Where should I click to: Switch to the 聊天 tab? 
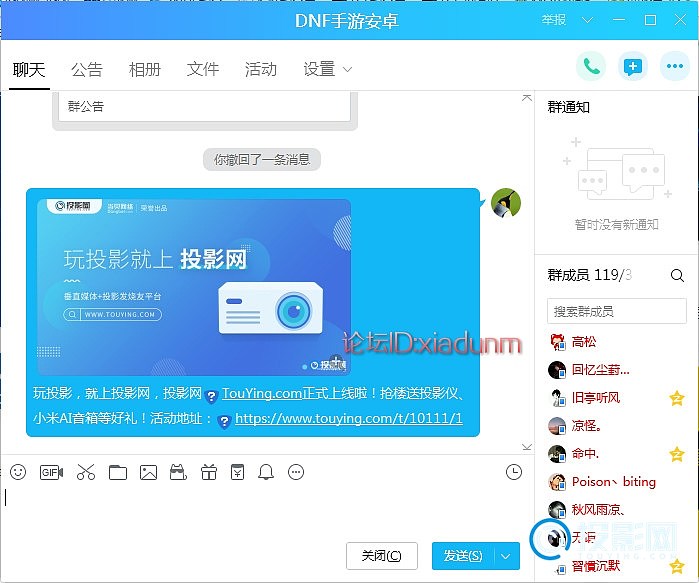tap(29, 70)
